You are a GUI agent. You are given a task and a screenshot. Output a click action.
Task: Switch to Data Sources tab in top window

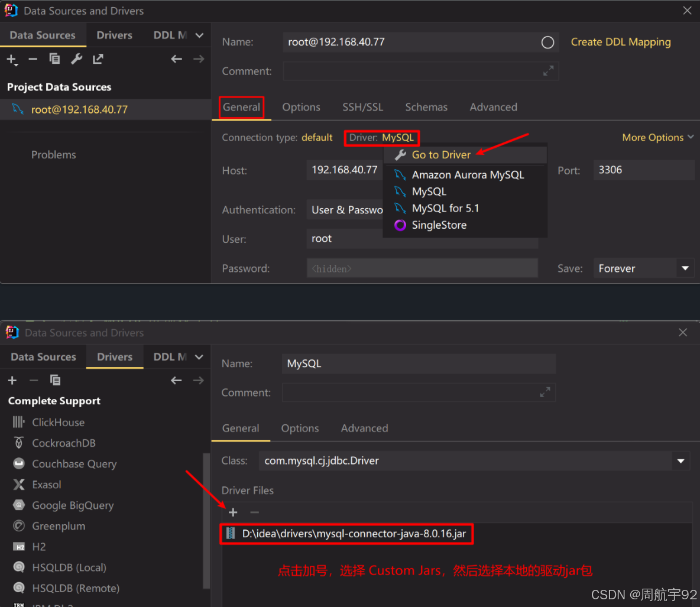43,35
